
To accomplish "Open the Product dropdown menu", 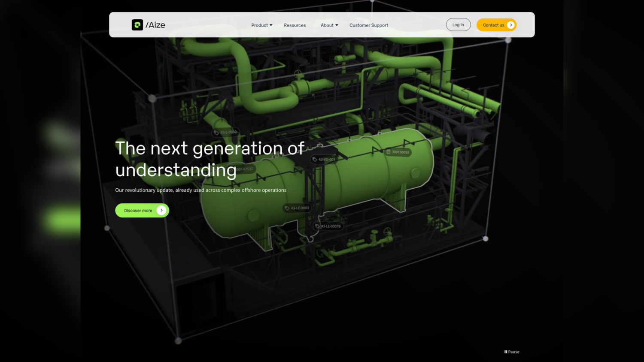I will point(262,25).
